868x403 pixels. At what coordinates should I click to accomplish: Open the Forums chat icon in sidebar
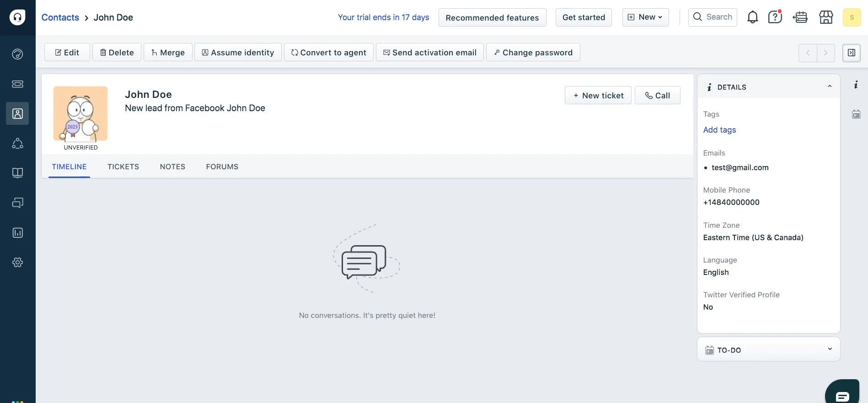coord(17,203)
